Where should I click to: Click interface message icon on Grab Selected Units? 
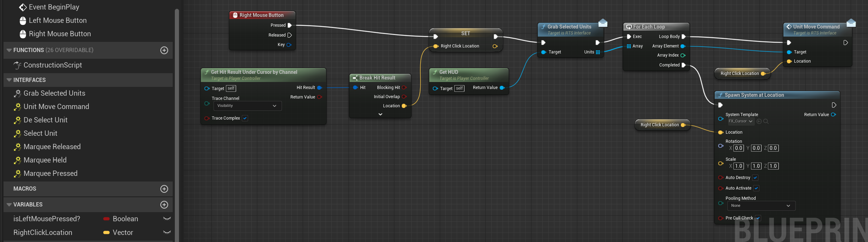[603, 23]
